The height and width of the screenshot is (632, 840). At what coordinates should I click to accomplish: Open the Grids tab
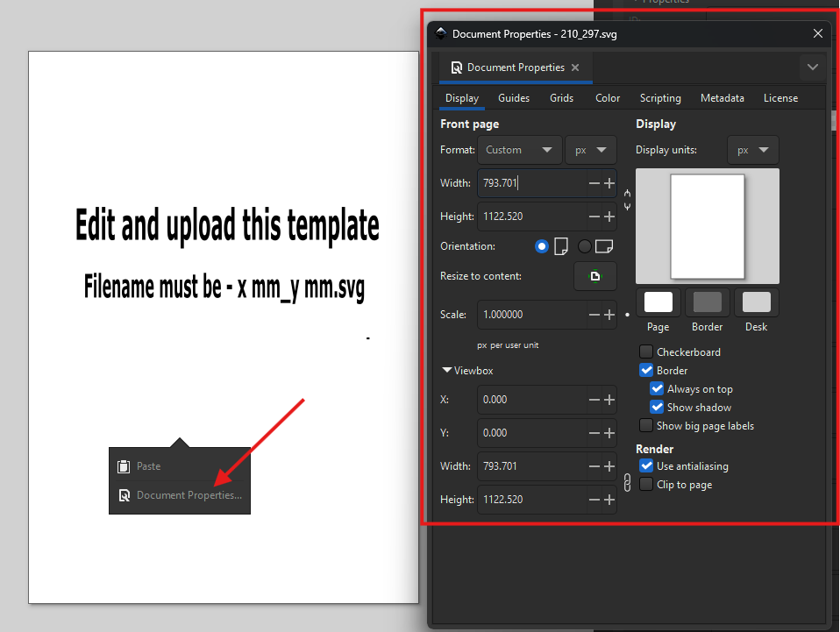(561, 98)
